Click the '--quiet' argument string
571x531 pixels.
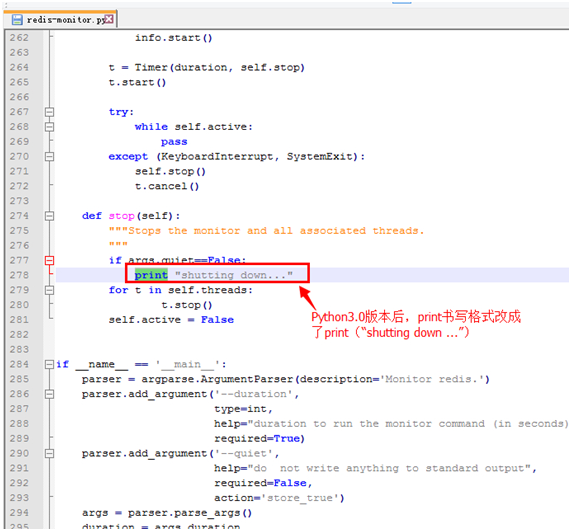point(244,453)
